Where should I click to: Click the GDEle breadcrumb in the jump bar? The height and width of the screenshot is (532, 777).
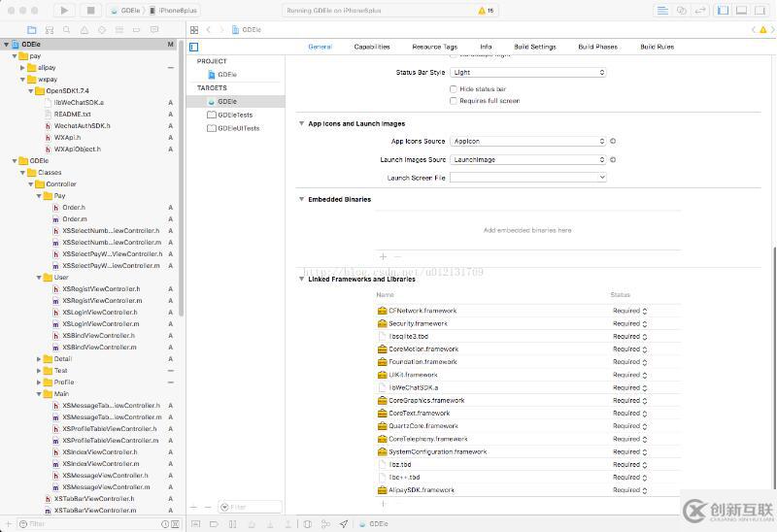[x=247, y=30]
